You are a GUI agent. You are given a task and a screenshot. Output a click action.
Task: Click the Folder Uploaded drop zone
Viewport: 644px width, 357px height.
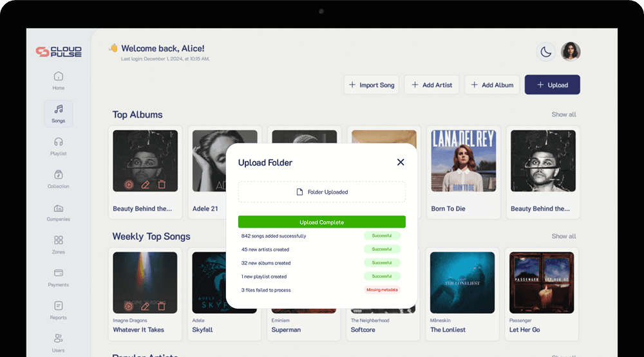(321, 192)
